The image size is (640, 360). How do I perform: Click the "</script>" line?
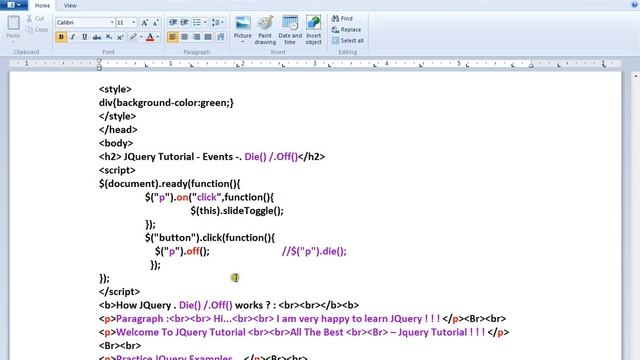coord(119,291)
